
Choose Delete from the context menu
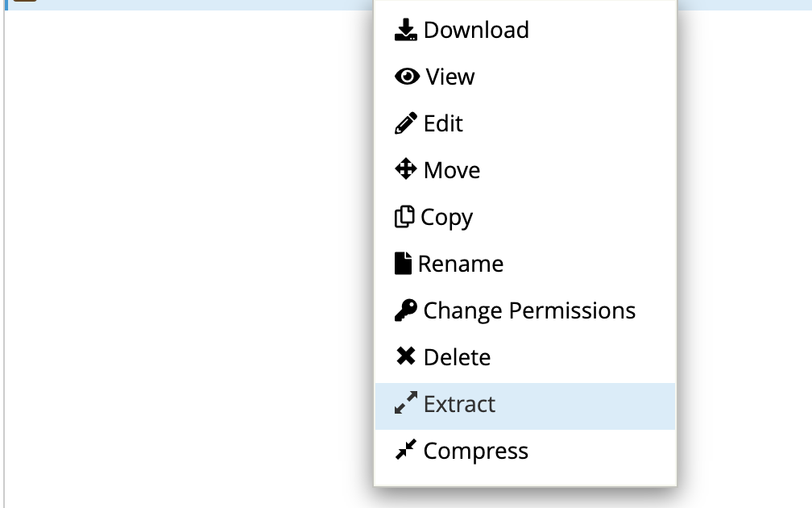click(x=525, y=357)
